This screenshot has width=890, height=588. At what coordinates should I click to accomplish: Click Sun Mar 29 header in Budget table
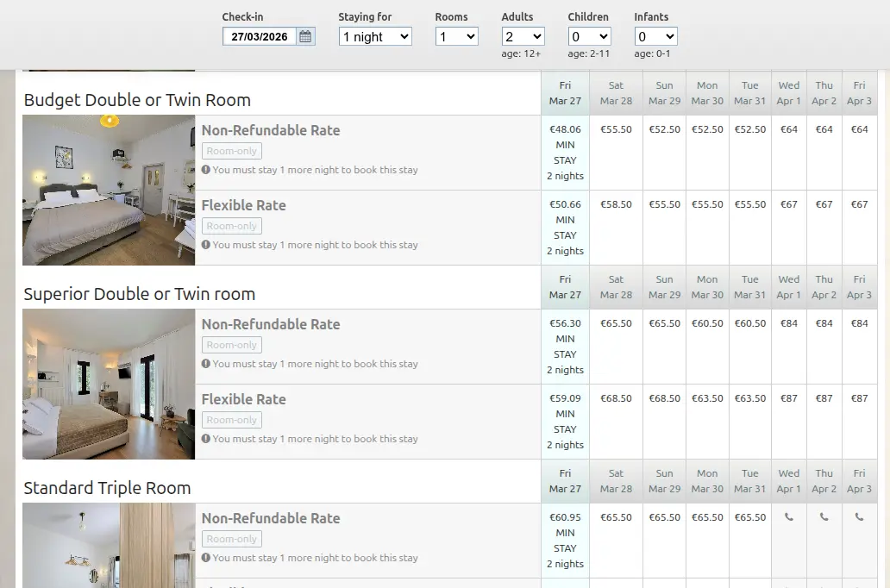point(665,93)
